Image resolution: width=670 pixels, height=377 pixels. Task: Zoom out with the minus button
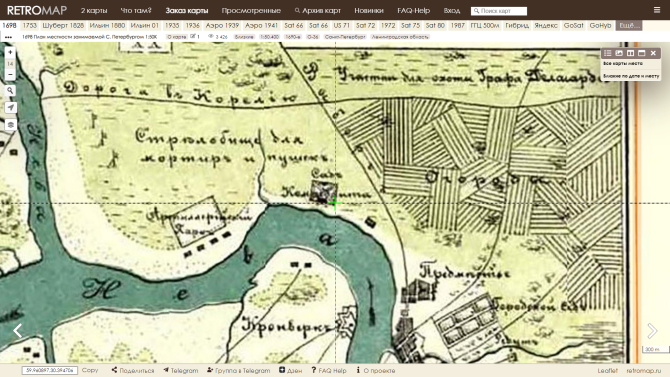click(10, 74)
